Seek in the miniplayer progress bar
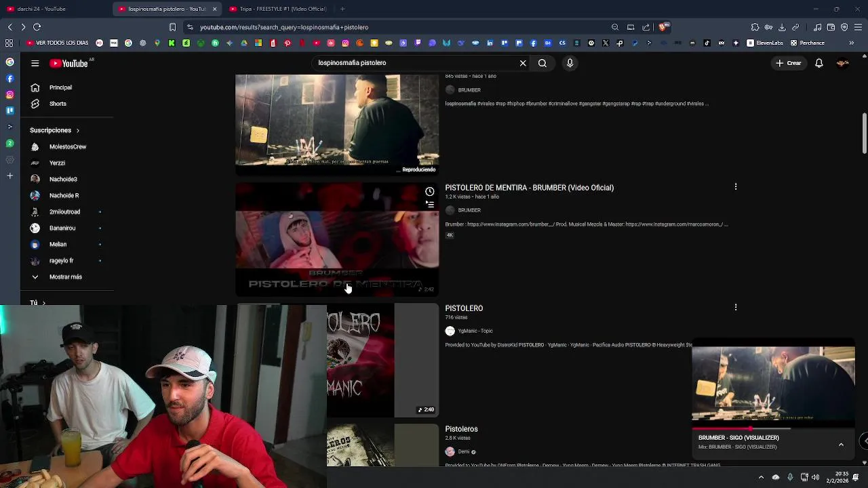 click(773, 428)
